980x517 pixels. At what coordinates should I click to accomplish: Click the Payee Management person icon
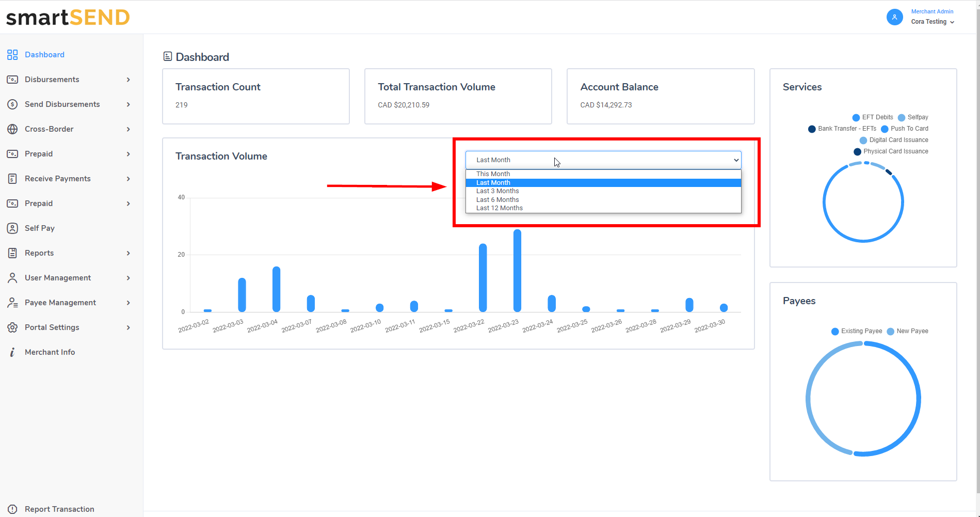click(12, 303)
